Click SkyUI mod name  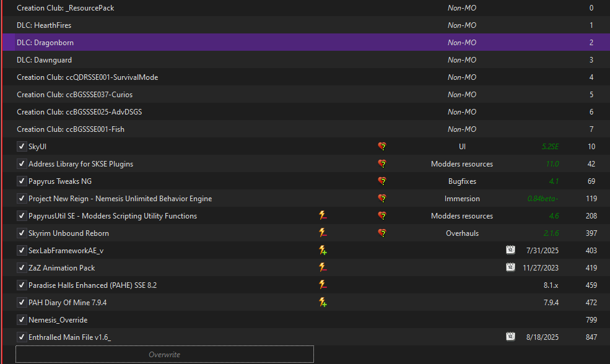pos(37,147)
